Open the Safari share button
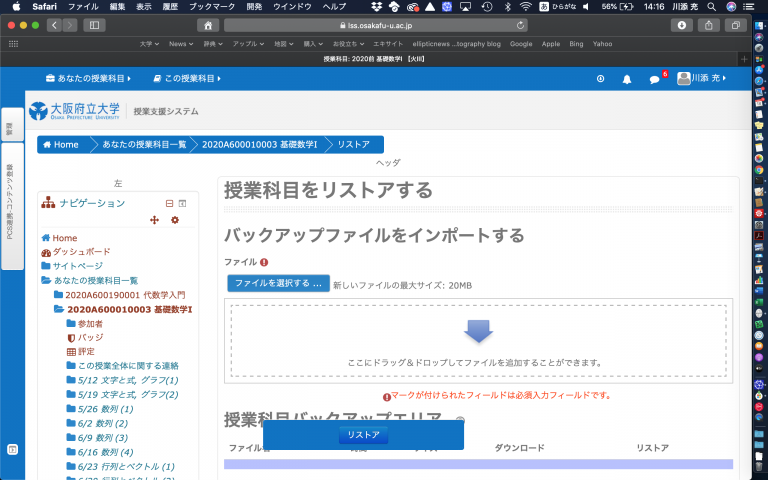 [708, 25]
